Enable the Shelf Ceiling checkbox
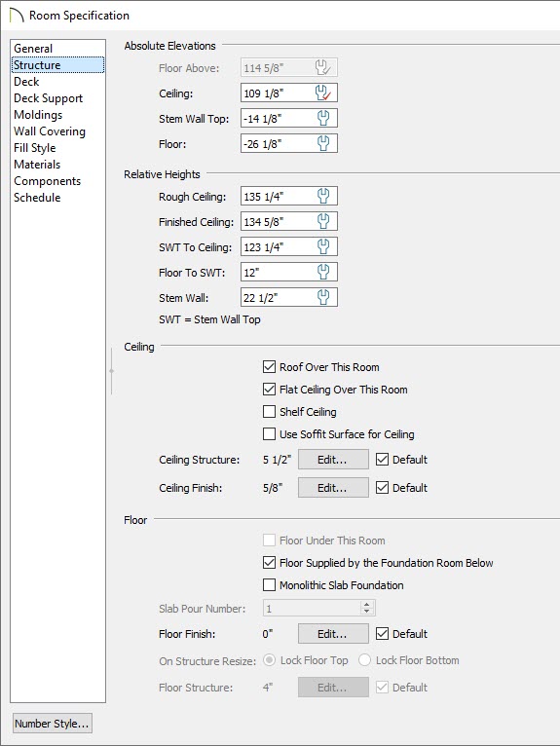 click(270, 412)
